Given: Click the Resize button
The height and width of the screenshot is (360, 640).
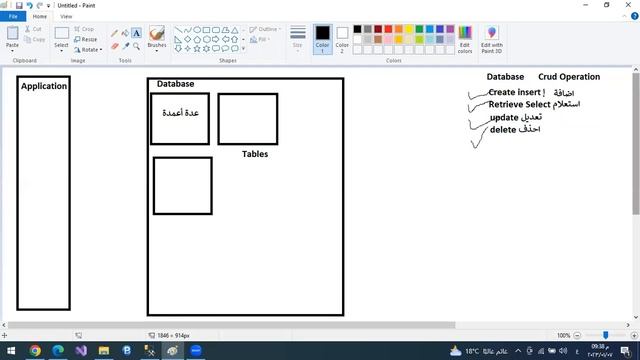Looking at the screenshot, I should [x=86, y=39].
